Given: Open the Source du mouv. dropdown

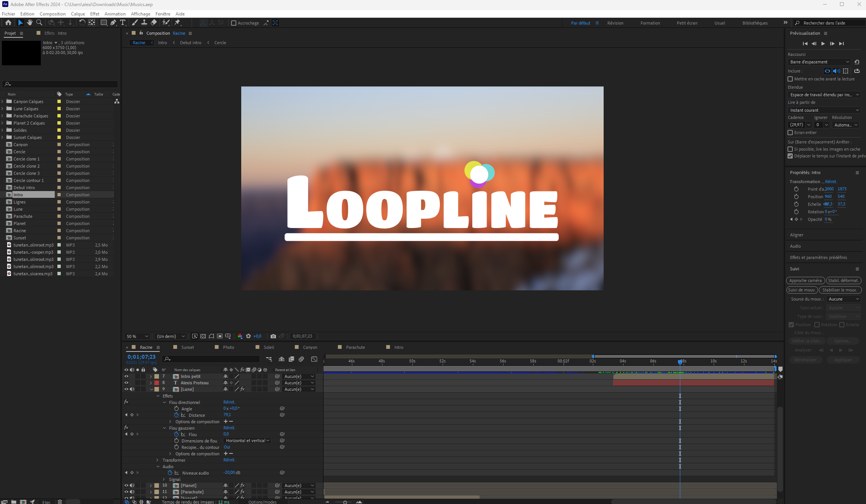Looking at the screenshot, I should (843, 299).
